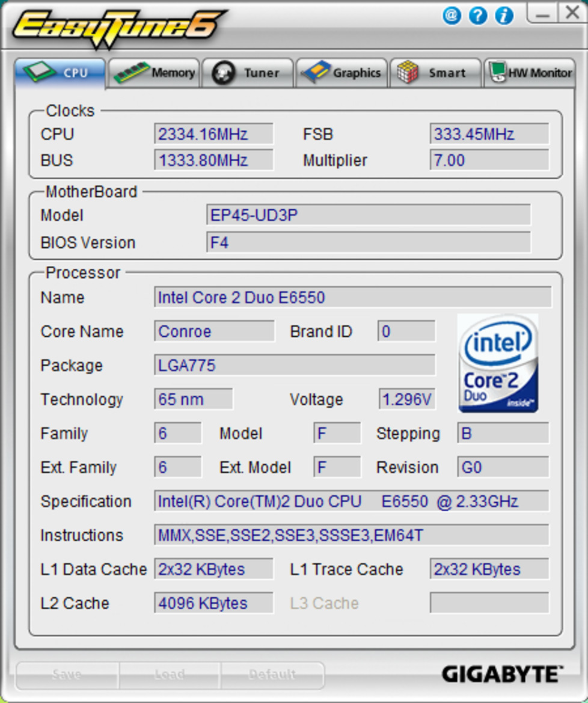Select the CPU tab
This screenshot has width=588, height=703.
click(61, 73)
